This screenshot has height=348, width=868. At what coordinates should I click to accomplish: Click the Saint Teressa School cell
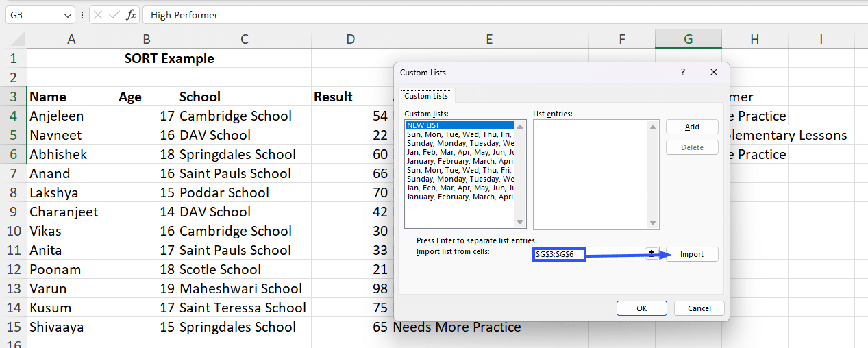[244, 308]
